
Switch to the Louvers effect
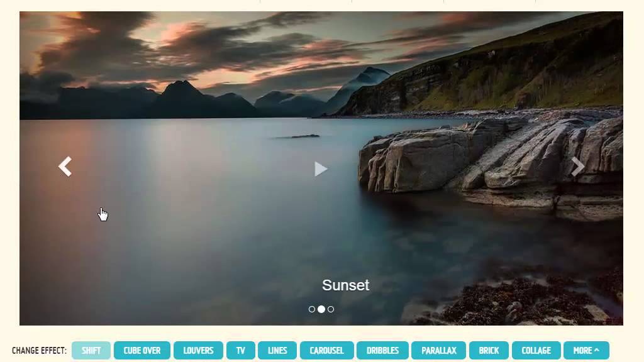coord(198,351)
